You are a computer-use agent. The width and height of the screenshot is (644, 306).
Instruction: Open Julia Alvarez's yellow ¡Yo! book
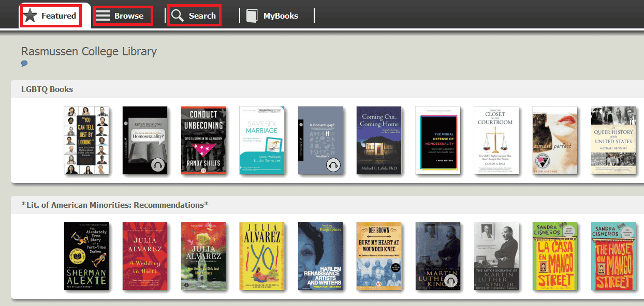[262, 256]
